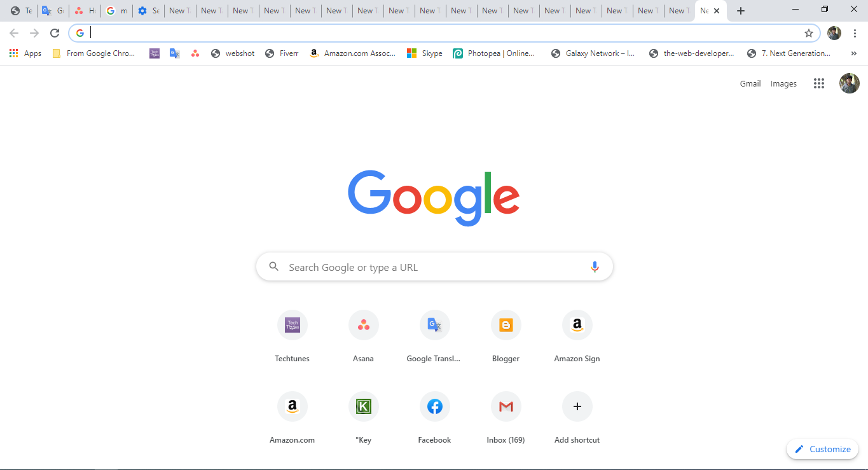This screenshot has height=470, width=868.
Task: Open the Techtunes shortcut tile
Action: coord(293,337)
